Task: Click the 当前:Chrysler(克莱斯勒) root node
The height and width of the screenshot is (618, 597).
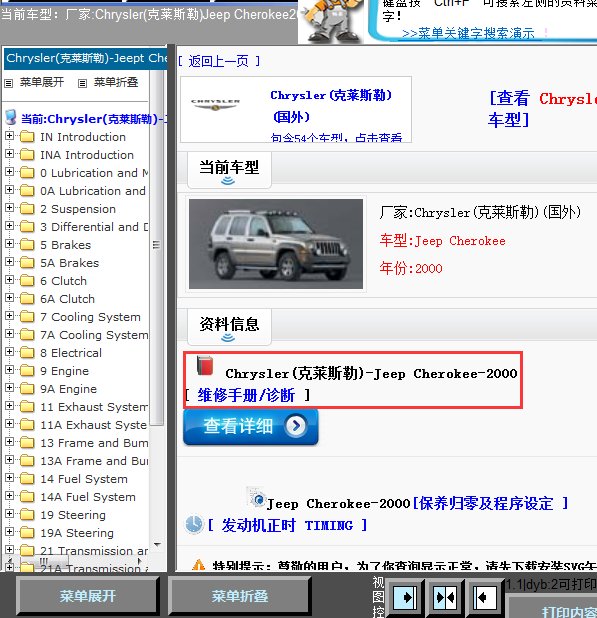Action: tap(94, 119)
